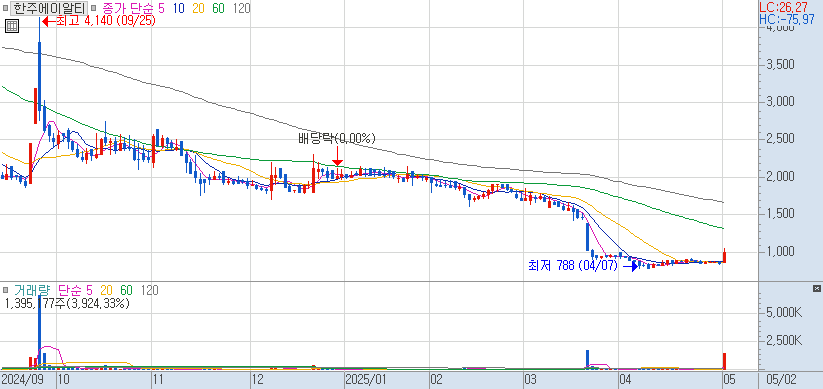Click the blue volume bar in late March
The width and height of the screenshot is (823, 389).
(x=587, y=359)
